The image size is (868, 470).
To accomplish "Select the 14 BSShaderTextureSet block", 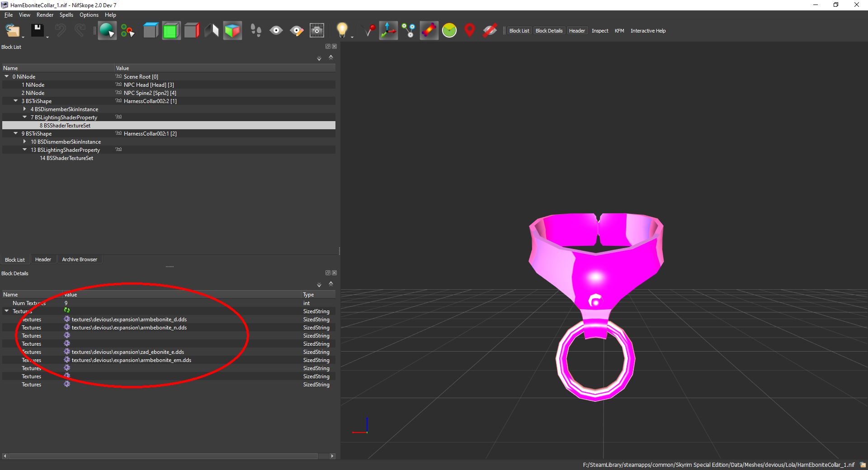I will pos(66,158).
